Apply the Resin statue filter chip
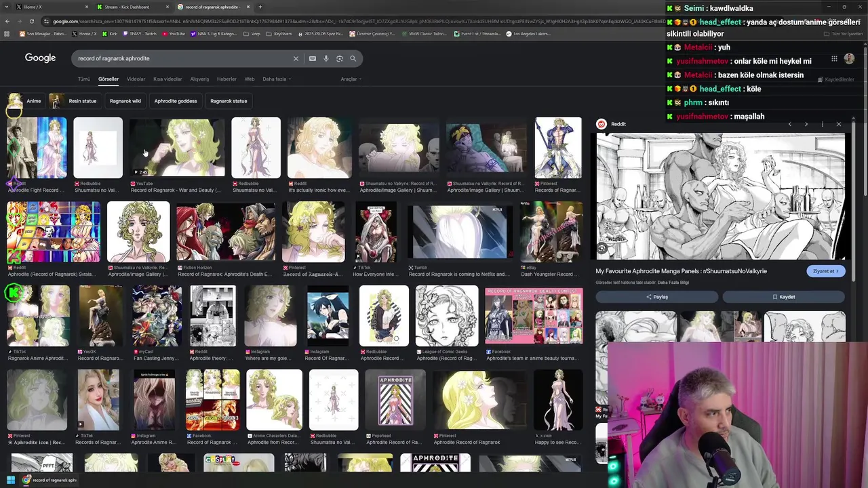 (x=74, y=101)
